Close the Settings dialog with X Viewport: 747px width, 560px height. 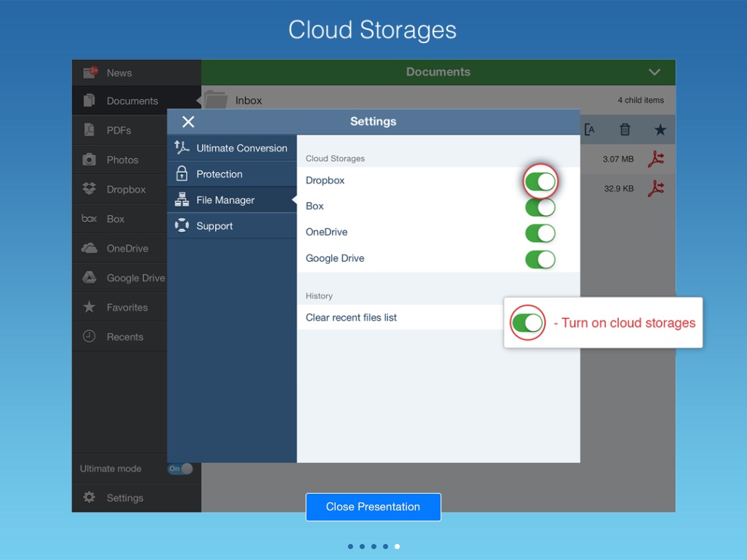click(188, 122)
